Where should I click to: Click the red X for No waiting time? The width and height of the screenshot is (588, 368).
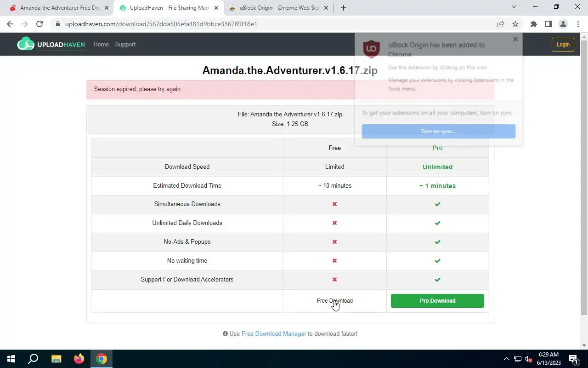(x=334, y=260)
